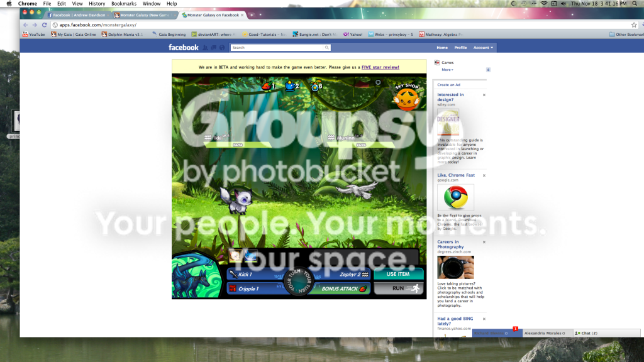Click the enemy bird Muninn
644x362 pixels.
pyautogui.click(x=356, y=190)
